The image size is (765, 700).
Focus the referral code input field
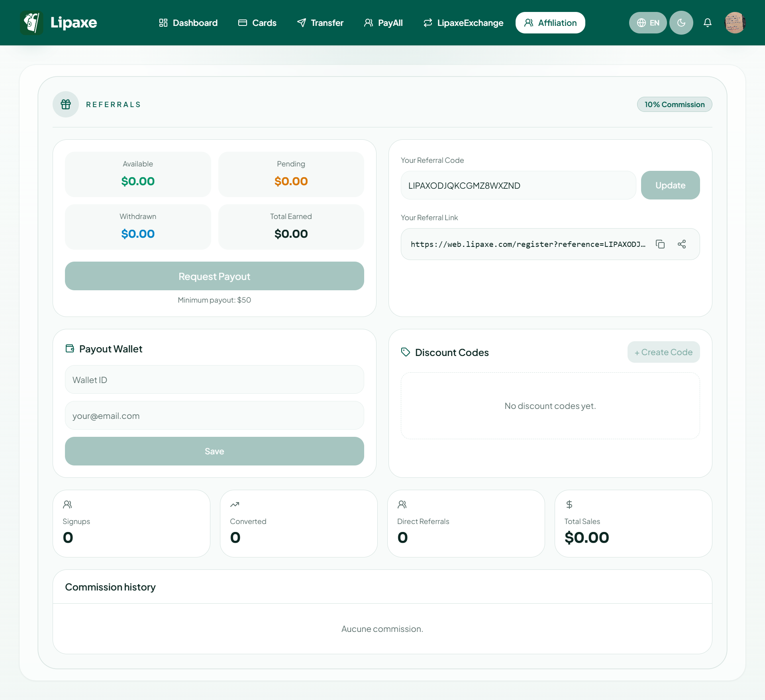coord(518,185)
